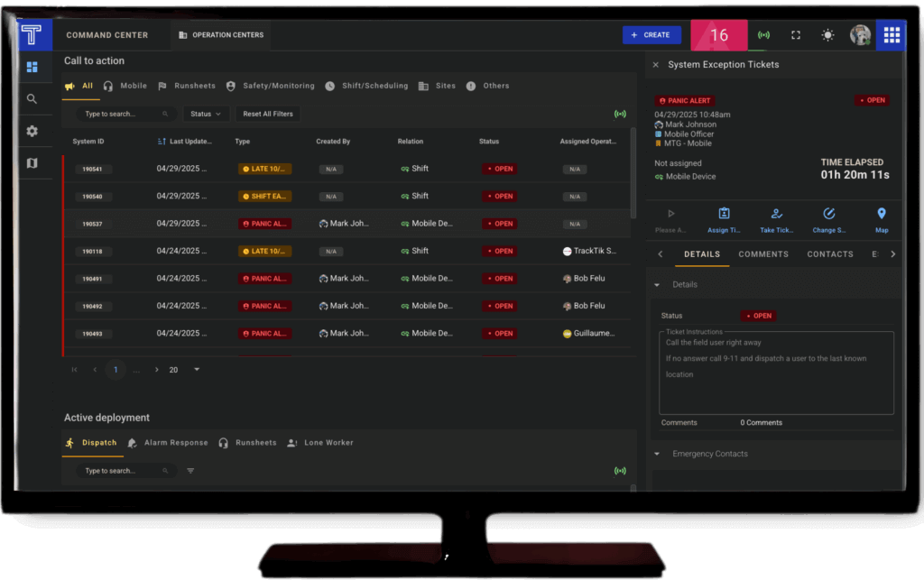This screenshot has width=924, height=580.
Task: Click Reset All Filters
Action: point(267,115)
